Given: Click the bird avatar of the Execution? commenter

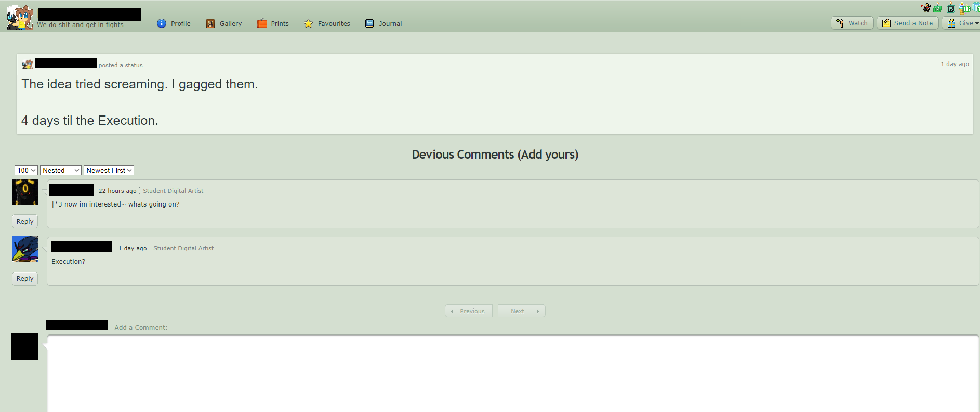Looking at the screenshot, I should tap(25, 249).
